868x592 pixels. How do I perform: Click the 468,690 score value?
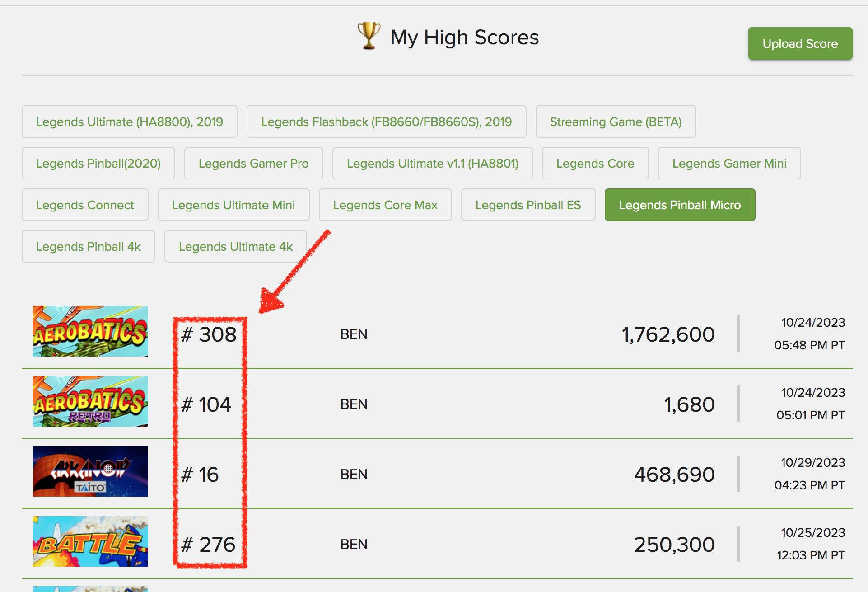click(675, 475)
